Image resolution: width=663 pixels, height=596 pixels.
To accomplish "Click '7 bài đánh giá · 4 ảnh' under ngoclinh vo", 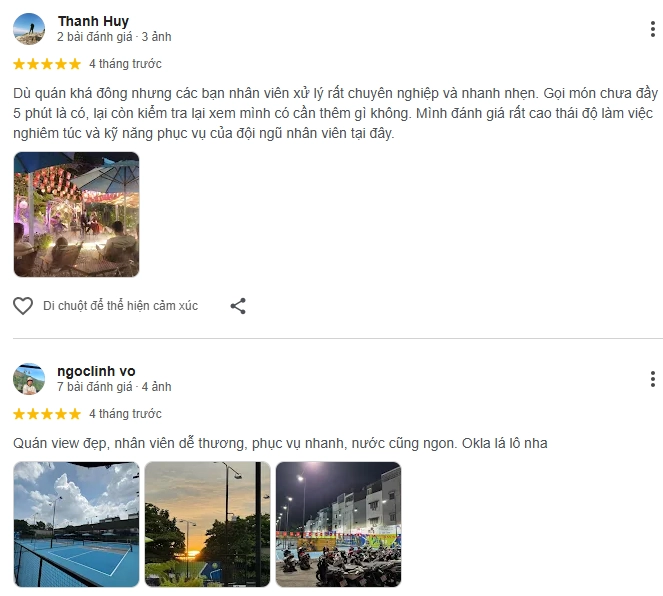I will click(x=114, y=387).
